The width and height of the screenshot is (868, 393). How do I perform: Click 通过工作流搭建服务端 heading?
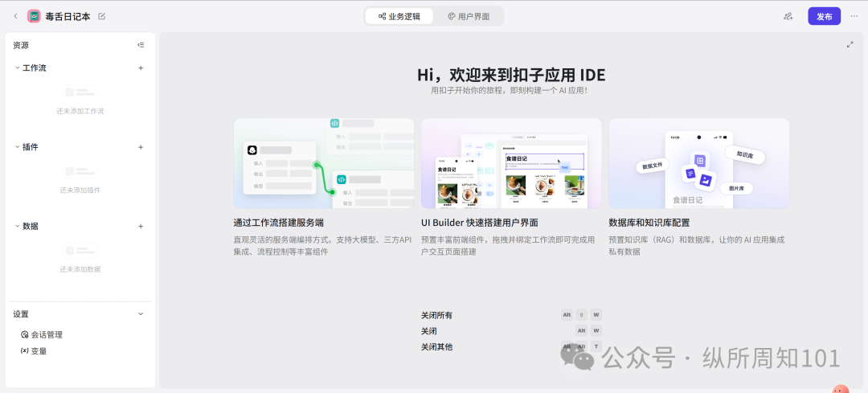tap(278, 223)
